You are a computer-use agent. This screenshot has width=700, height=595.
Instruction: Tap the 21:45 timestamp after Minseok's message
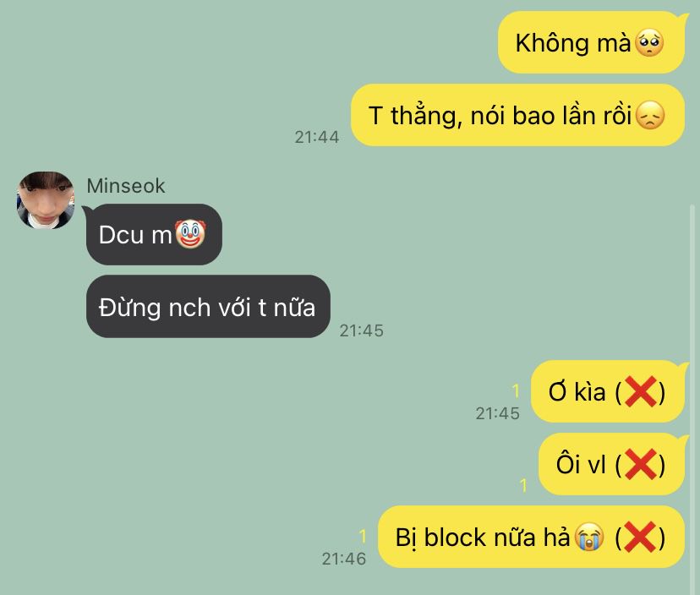362,330
